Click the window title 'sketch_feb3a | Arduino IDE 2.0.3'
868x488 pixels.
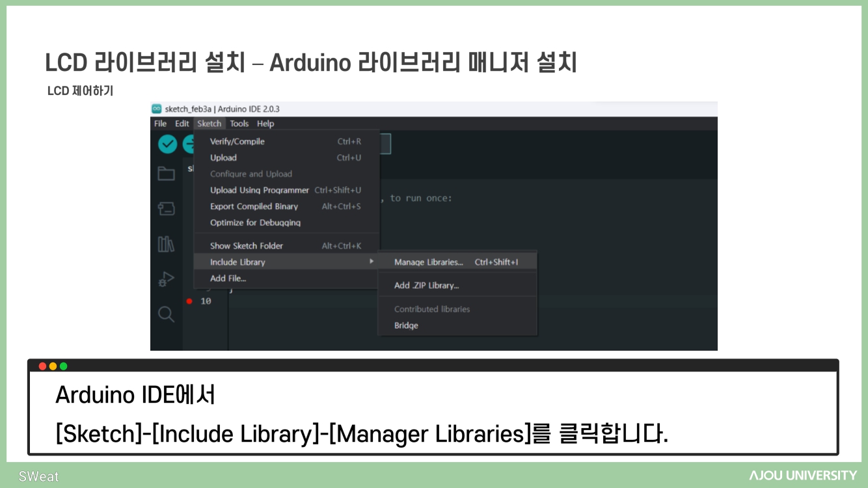(223, 109)
